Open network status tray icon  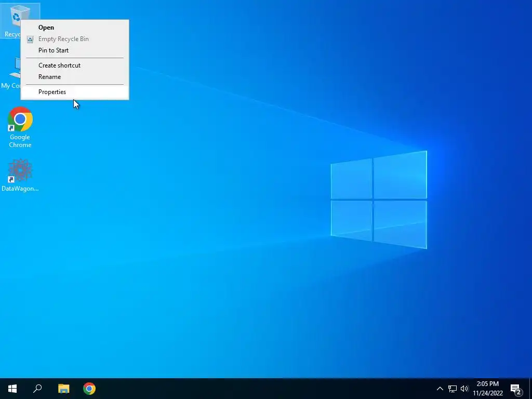point(453,389)
